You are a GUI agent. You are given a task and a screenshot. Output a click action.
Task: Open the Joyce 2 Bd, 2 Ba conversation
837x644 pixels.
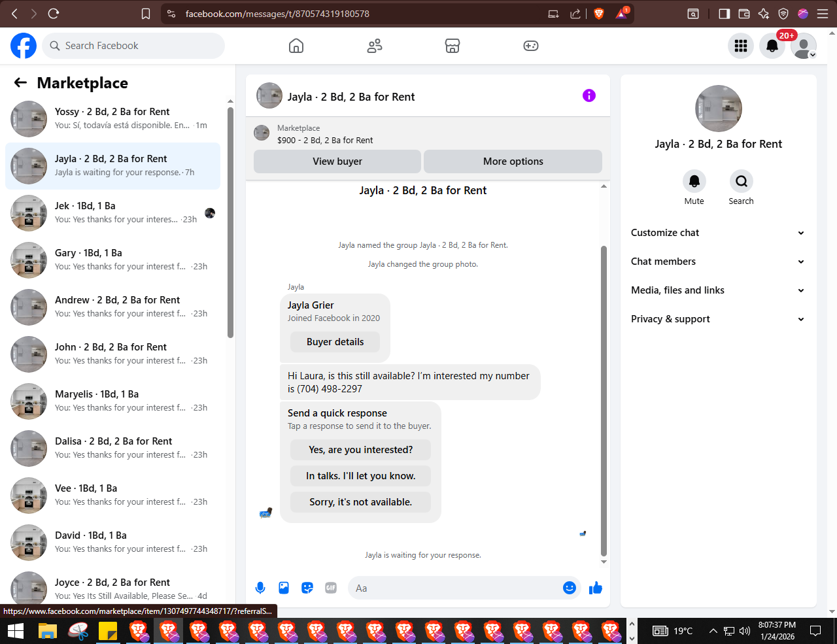point(112,588)
